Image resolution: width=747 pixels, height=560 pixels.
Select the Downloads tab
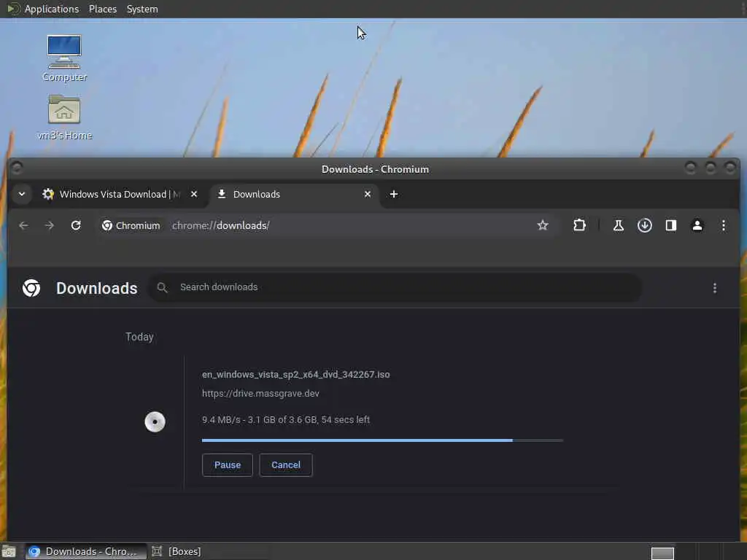tap(294, 194)
